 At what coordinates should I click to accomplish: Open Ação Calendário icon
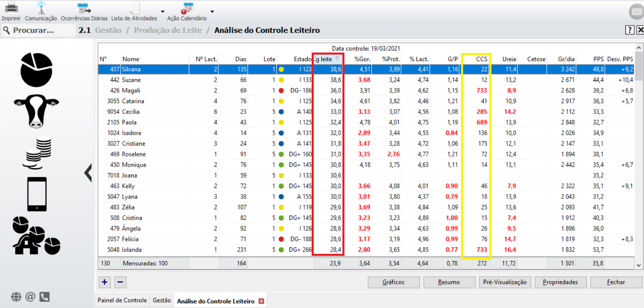tap(187, 8)
